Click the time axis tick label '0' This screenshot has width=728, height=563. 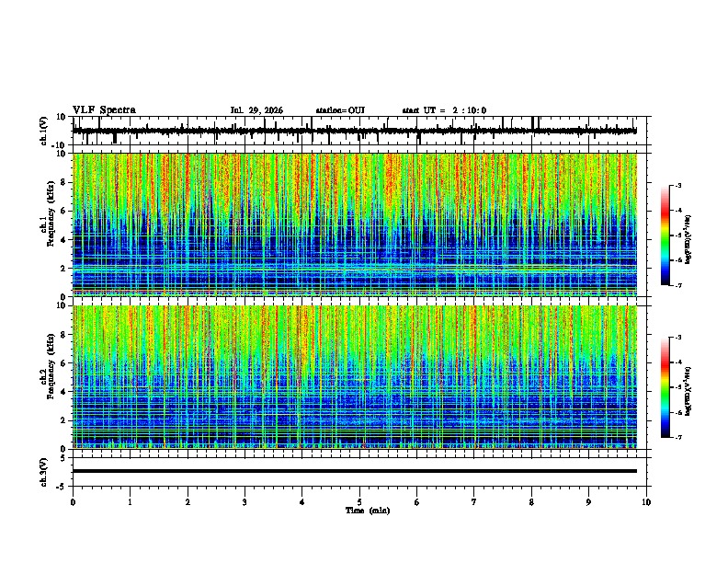[x=73, y=502]
